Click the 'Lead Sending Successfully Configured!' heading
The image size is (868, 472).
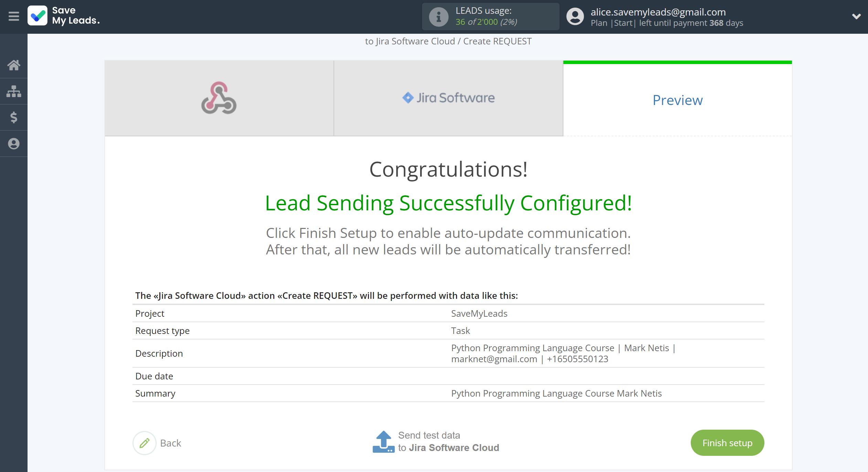click(448, 203)
